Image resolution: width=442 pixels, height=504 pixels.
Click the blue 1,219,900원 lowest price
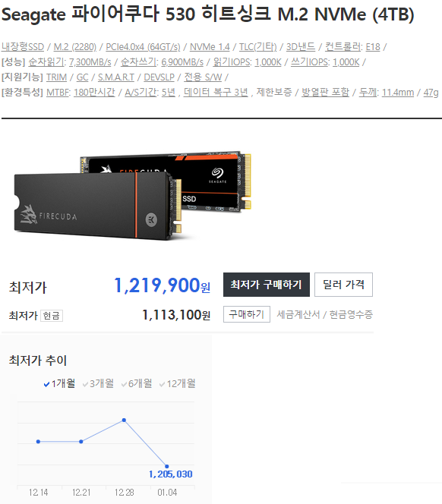tap(162, 285)
